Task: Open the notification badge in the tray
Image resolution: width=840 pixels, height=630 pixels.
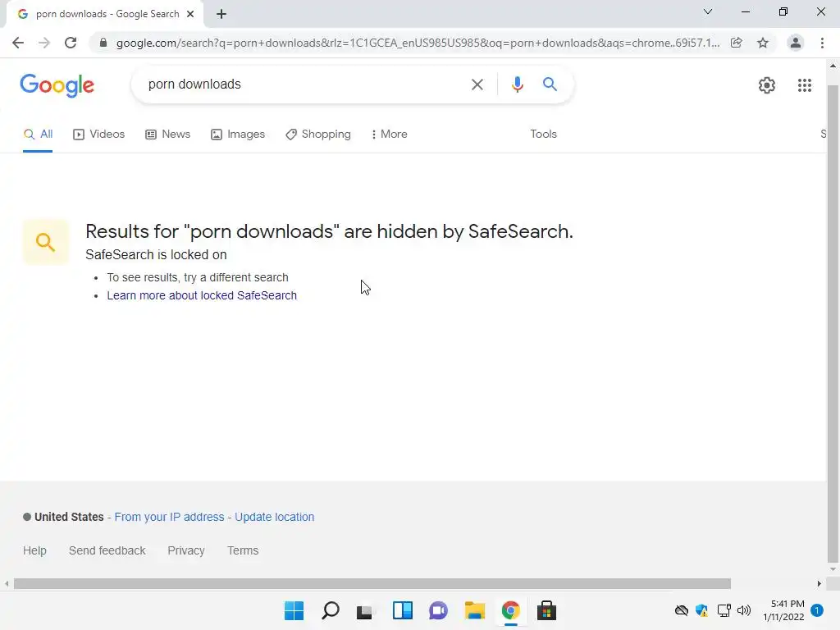Action: pos(817,610)
